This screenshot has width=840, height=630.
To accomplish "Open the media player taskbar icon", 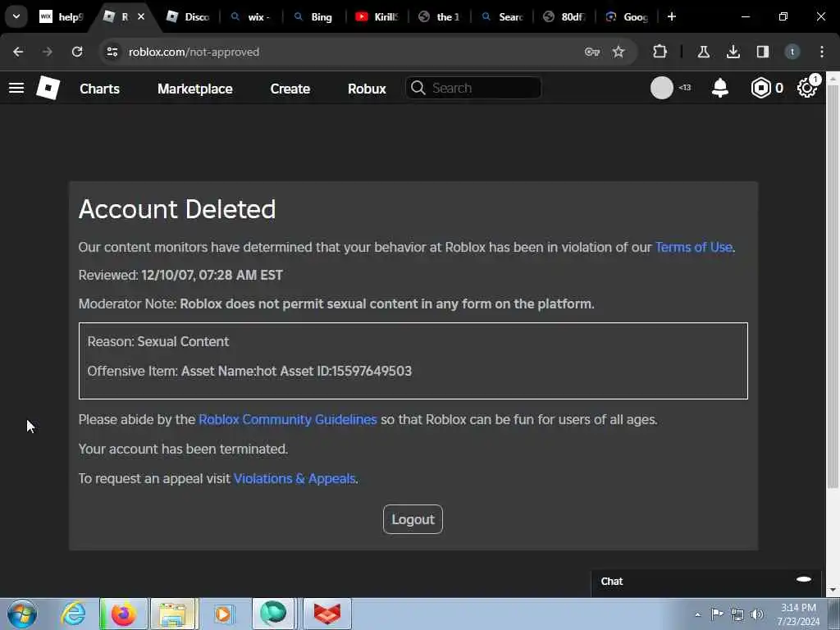I will tap(225, 614).
